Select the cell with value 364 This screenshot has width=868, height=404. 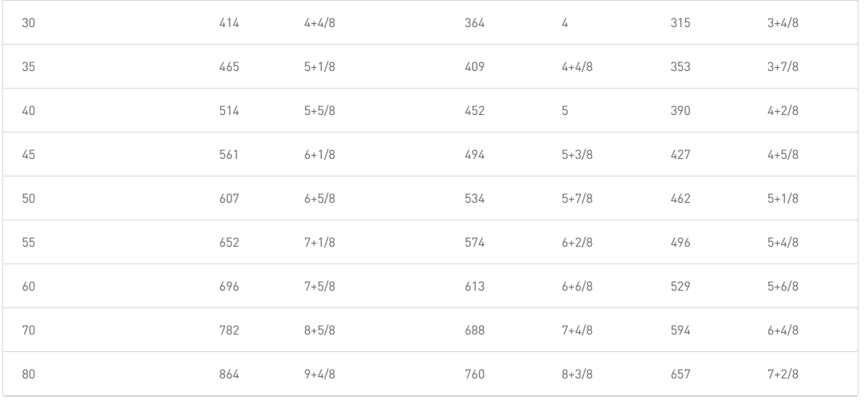coord(474,23)
